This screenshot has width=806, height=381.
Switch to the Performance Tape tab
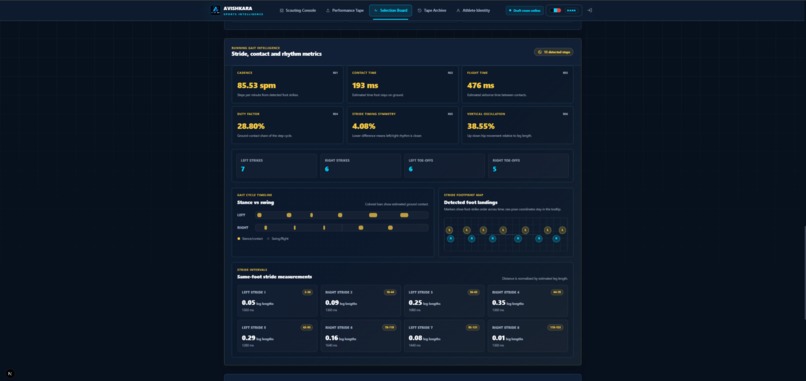(x=344, y=10)
